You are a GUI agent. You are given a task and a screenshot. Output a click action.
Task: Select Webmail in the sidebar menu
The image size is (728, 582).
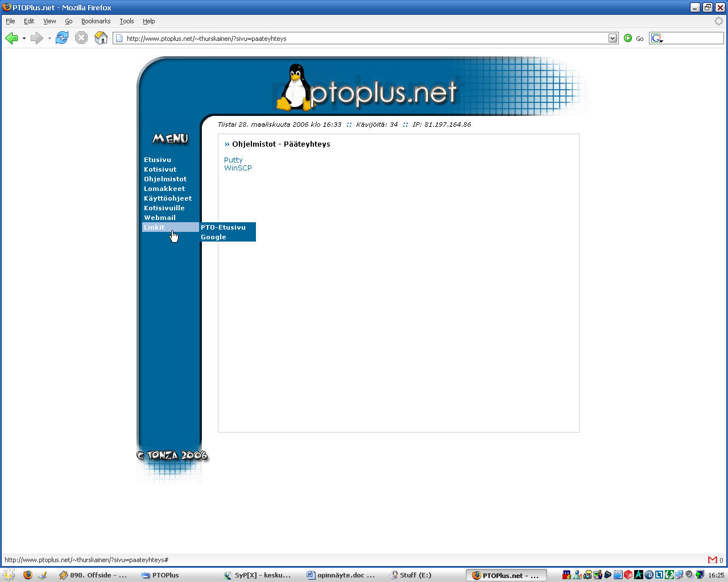point(160,218)
